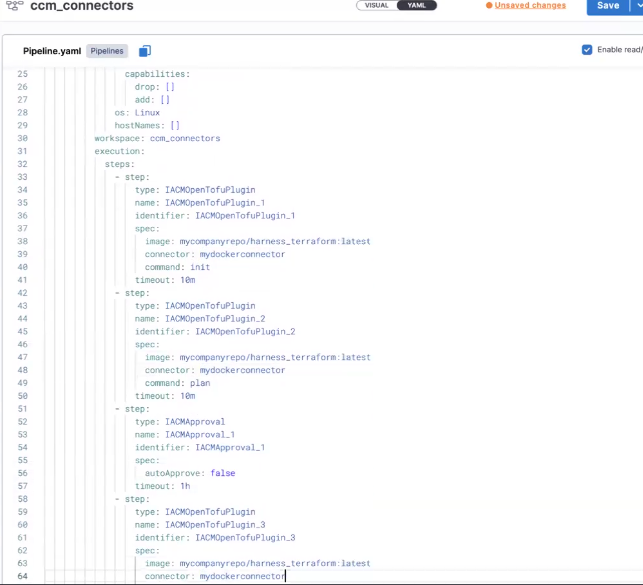Open the Unsaved changes link

click(530, 5)
